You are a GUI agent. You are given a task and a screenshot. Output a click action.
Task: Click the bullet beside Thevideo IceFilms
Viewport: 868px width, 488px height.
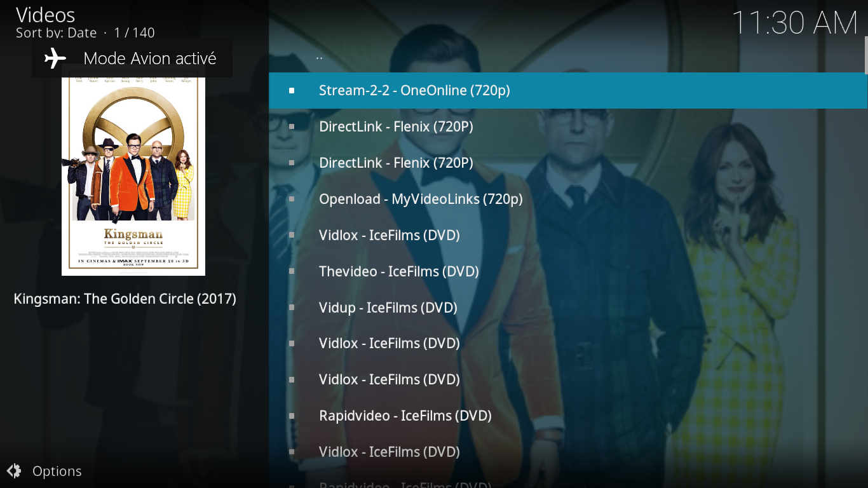pos(292,271)
